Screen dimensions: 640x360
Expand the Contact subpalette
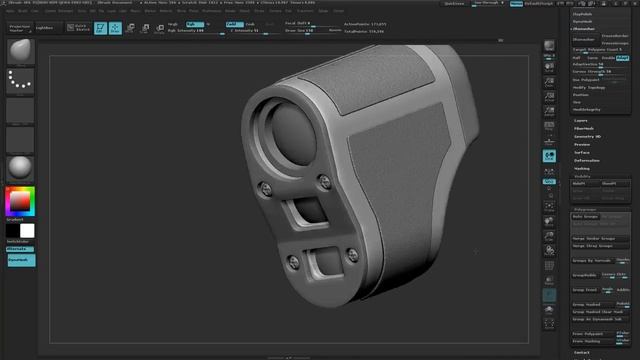pos(582,353)
